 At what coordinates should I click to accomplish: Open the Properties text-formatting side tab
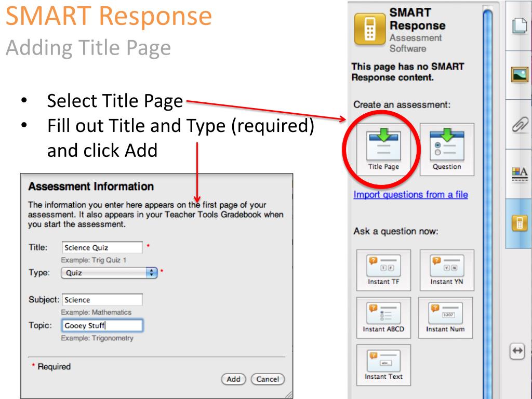tap(520, 174)
